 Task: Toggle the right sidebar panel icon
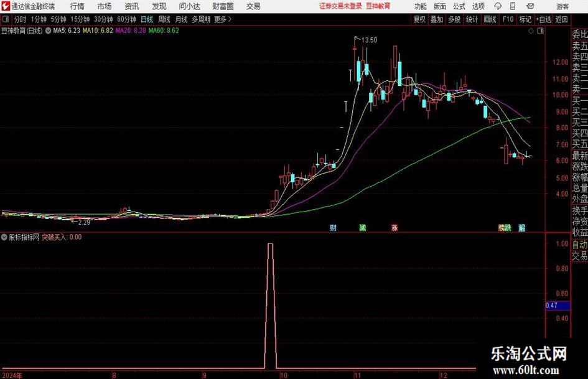540,30
